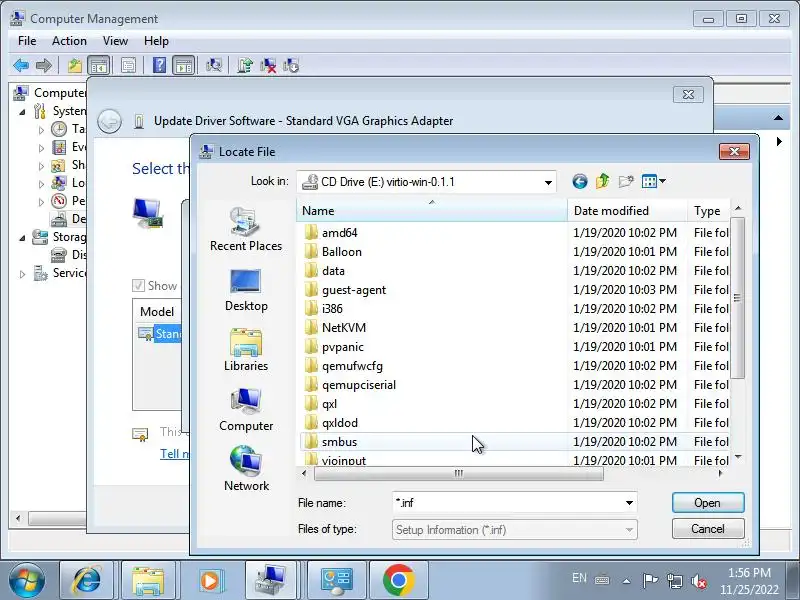Sort files by the Type column header

pos(708,211)
